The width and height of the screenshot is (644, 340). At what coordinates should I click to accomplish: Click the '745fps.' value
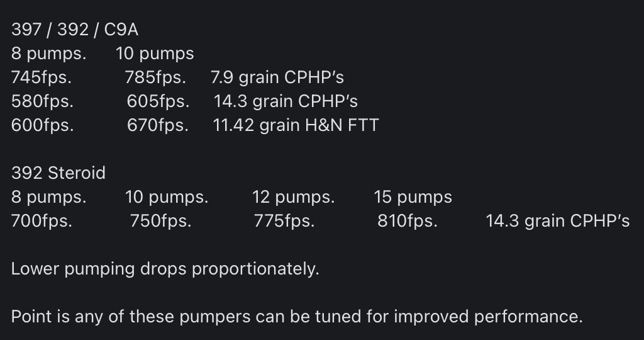click(42, 77)
